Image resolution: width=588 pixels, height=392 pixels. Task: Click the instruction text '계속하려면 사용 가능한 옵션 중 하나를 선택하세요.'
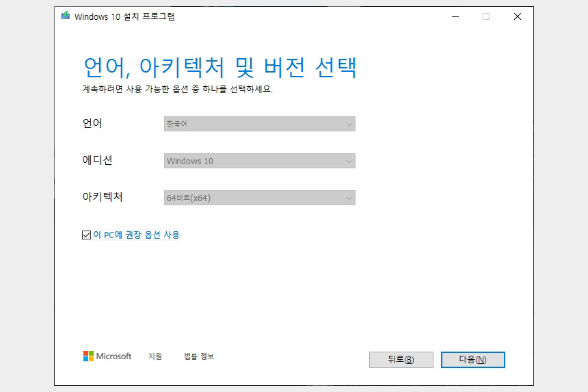tap(177, 90)
